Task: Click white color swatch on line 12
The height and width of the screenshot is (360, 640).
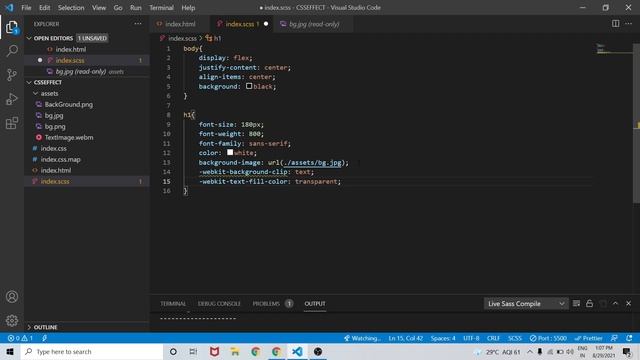Action: coord(230,152)
